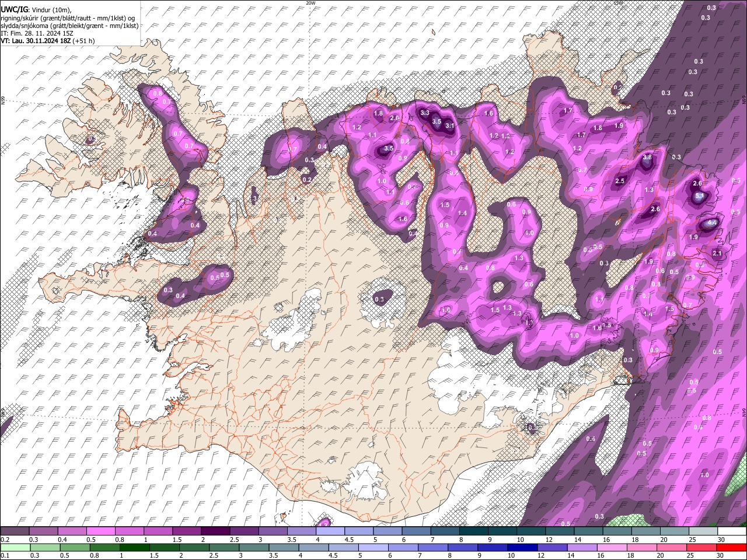Pick the darkest green lower swatch starting at 1
747x560 pixels.
(x=134, y=548)
